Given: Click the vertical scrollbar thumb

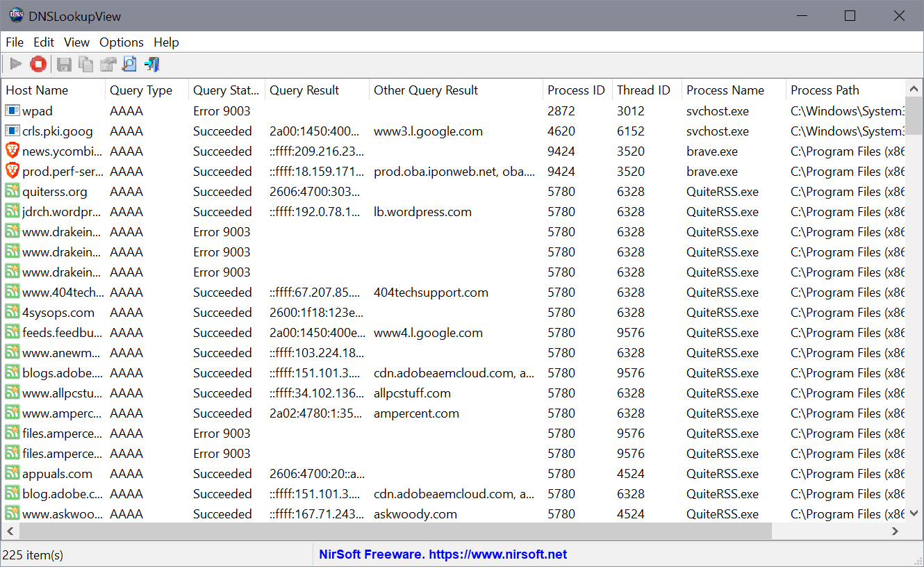Looking at the screenshot, I should (914, 115).
